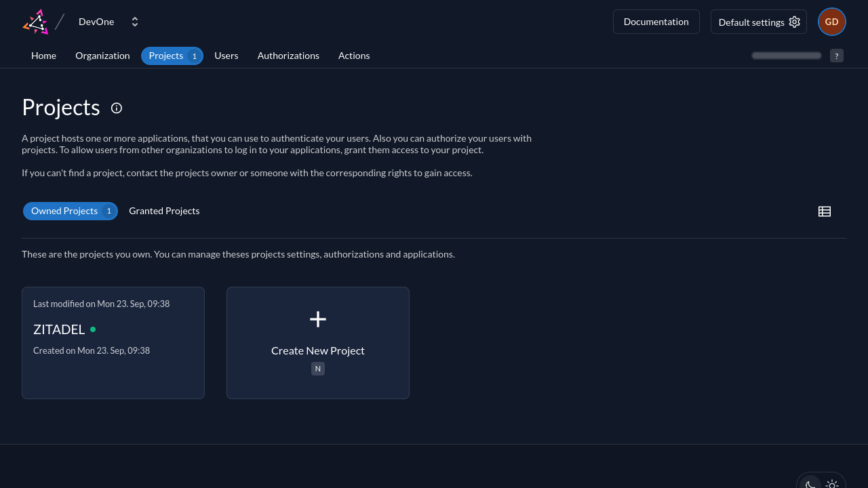Navigate to the Users tab
This screenshot has height=488, width=868.
pyautogui.click(x=226, y=56)
